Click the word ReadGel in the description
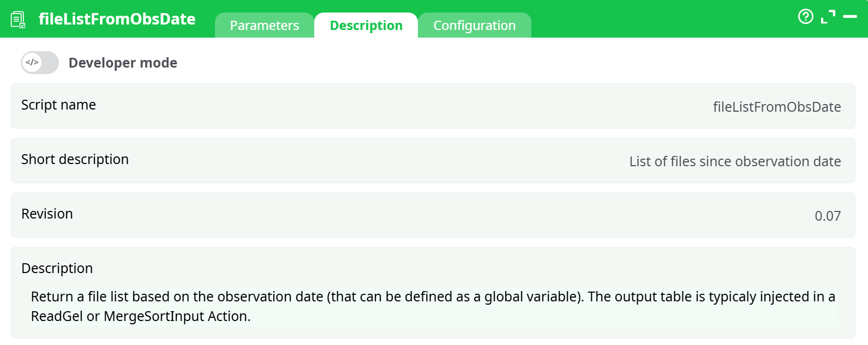The width and height of the screenshot is (868, 345). (57, 316)
